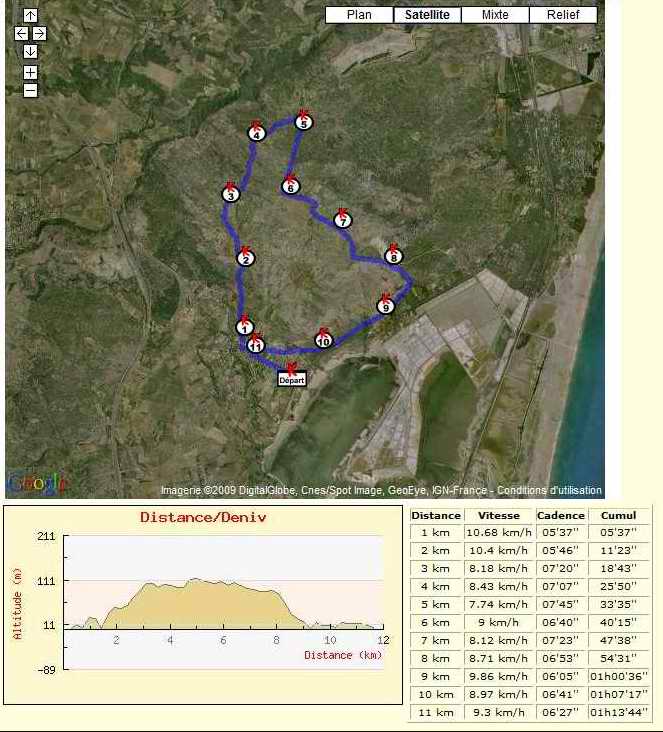This screenshot has width=663, height=732.
Task: Select cadence value 07'20''
Action: pos(561,569)
